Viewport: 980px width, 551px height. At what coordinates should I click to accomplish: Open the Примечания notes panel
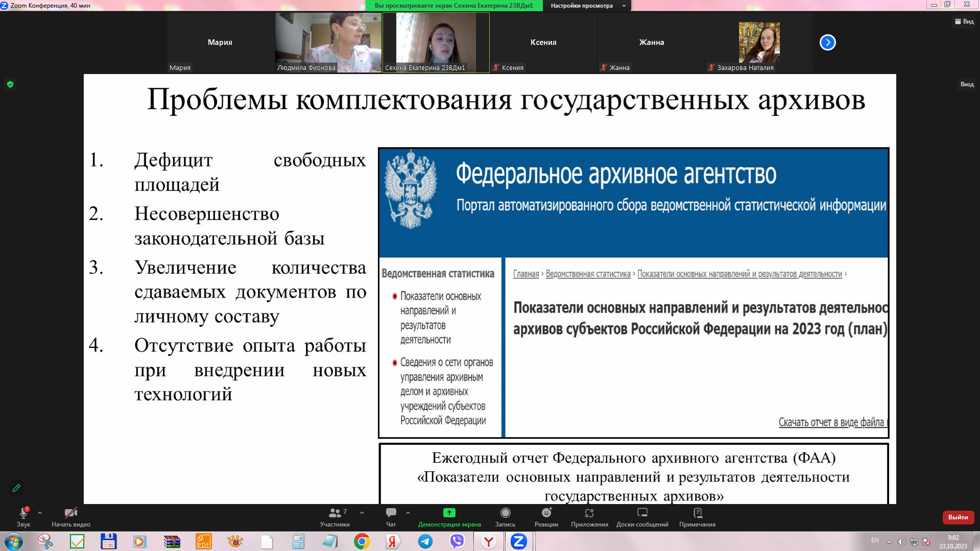click(697, 516)
